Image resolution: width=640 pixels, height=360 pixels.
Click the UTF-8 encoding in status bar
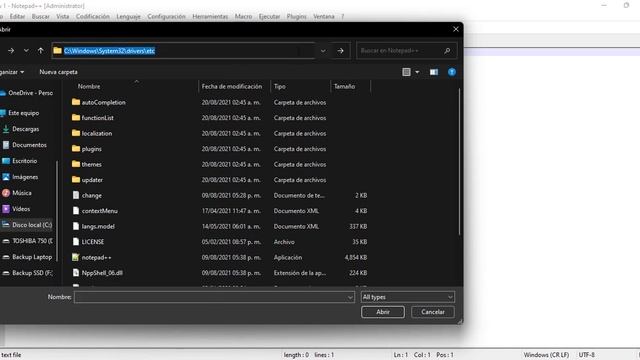tap(587, 355)
